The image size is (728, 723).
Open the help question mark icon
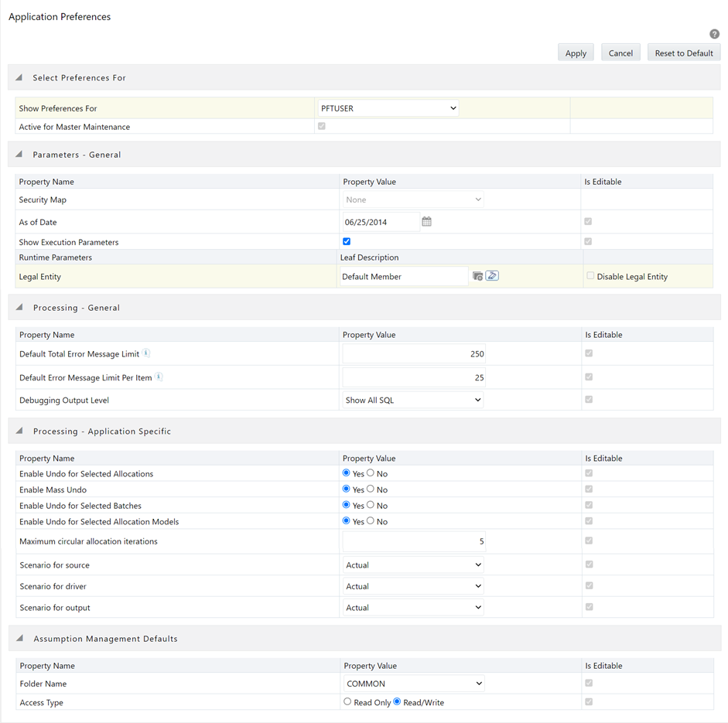click(x=714, y=34)
